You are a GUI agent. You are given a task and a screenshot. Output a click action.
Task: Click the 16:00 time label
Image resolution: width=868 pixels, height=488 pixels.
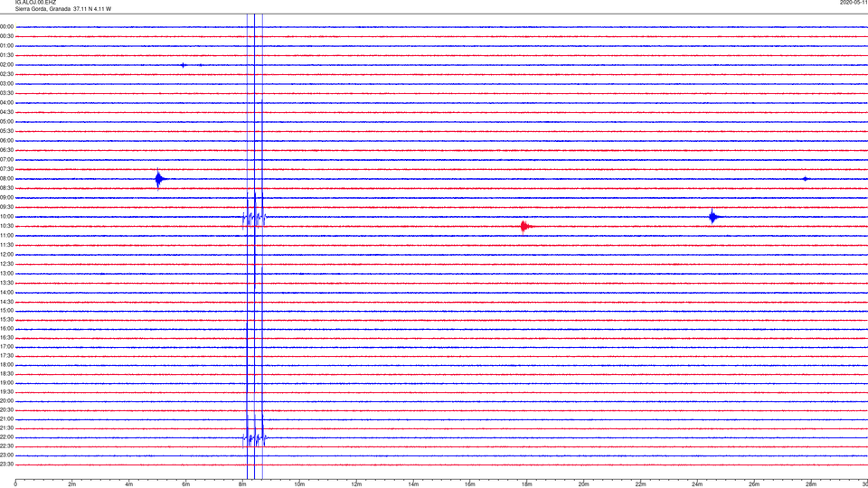(7, 328)
